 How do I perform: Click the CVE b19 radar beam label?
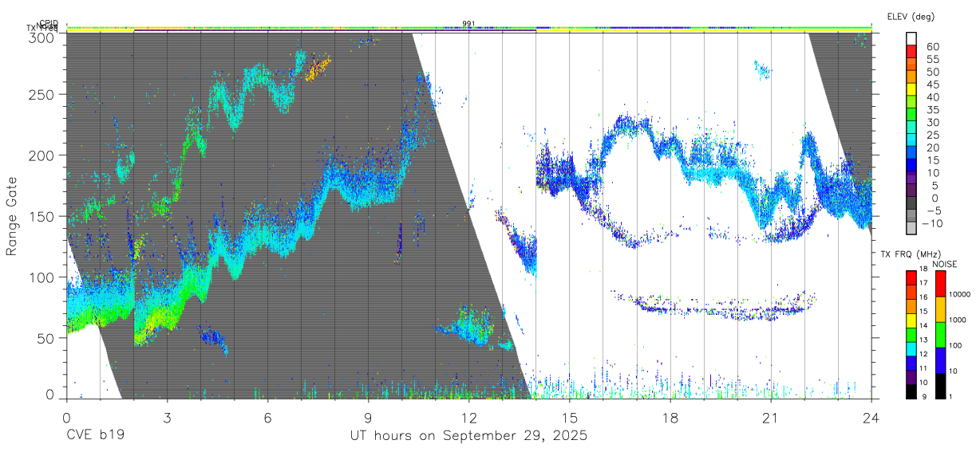94,436
